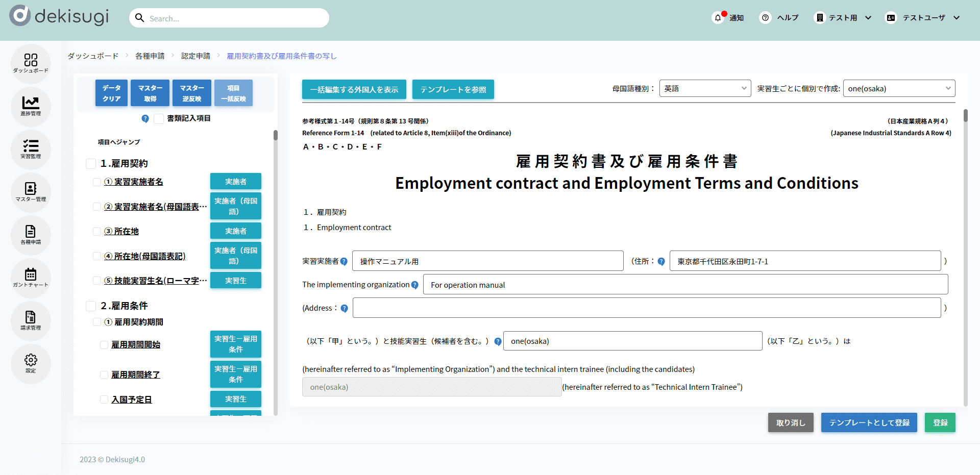This screenshot has height=475, width=980.
Task: Open progress management (進捗管理) in sidebar
Action: (x=31, y=106)
